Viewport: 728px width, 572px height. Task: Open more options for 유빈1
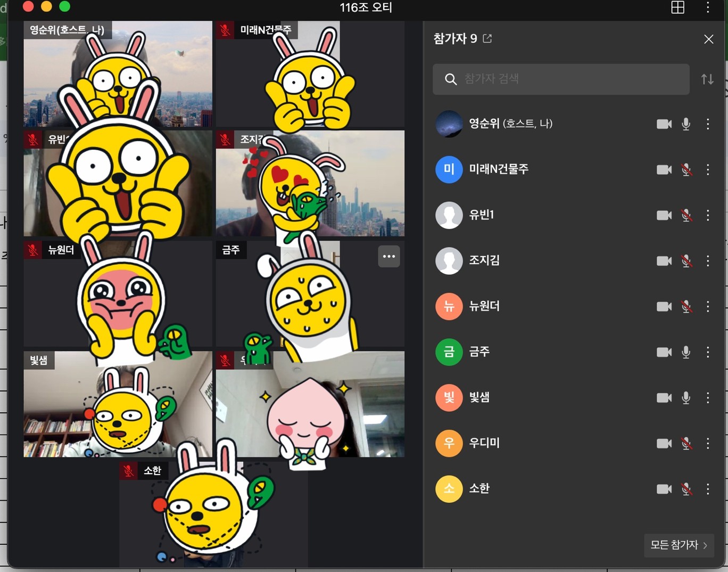707,215
